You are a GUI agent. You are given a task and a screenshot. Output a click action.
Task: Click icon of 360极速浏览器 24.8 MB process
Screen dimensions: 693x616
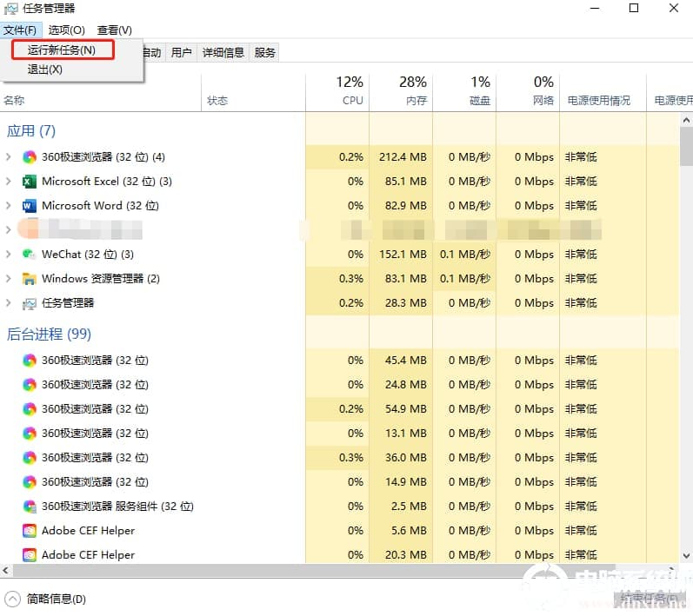[x=30, y=385]
